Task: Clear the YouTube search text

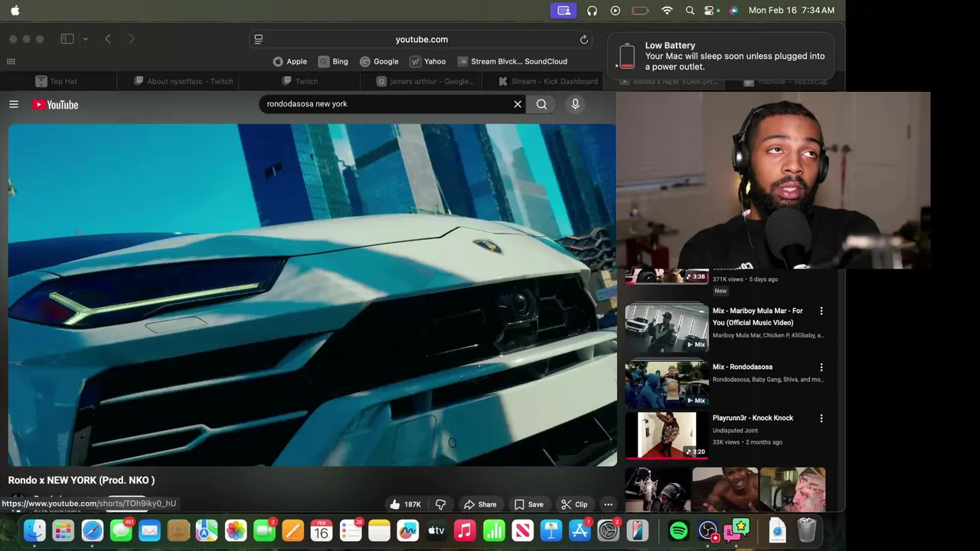Action: 518,104
